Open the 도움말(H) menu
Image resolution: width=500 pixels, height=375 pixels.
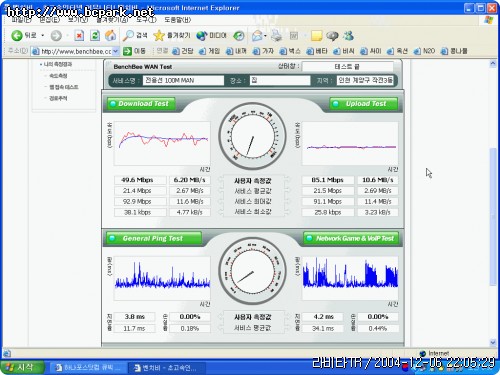coord(177,20)
